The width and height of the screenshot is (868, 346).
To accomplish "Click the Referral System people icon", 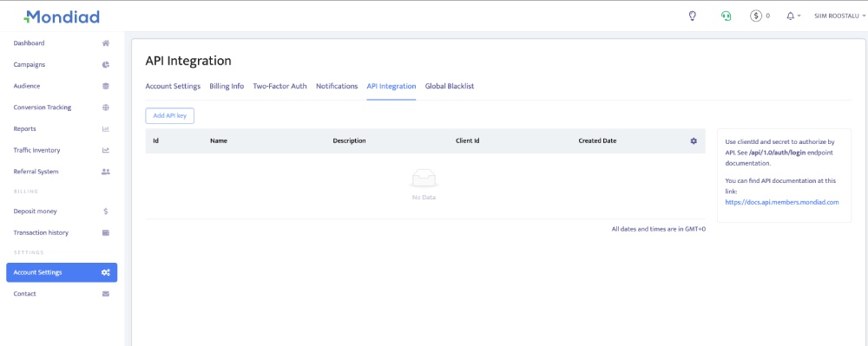I will point(106,172).
